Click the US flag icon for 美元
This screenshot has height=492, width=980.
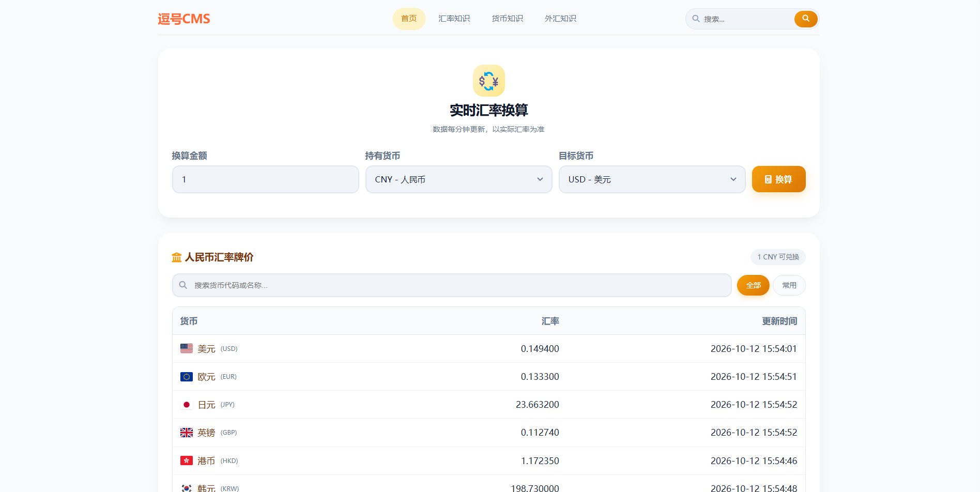187,348
